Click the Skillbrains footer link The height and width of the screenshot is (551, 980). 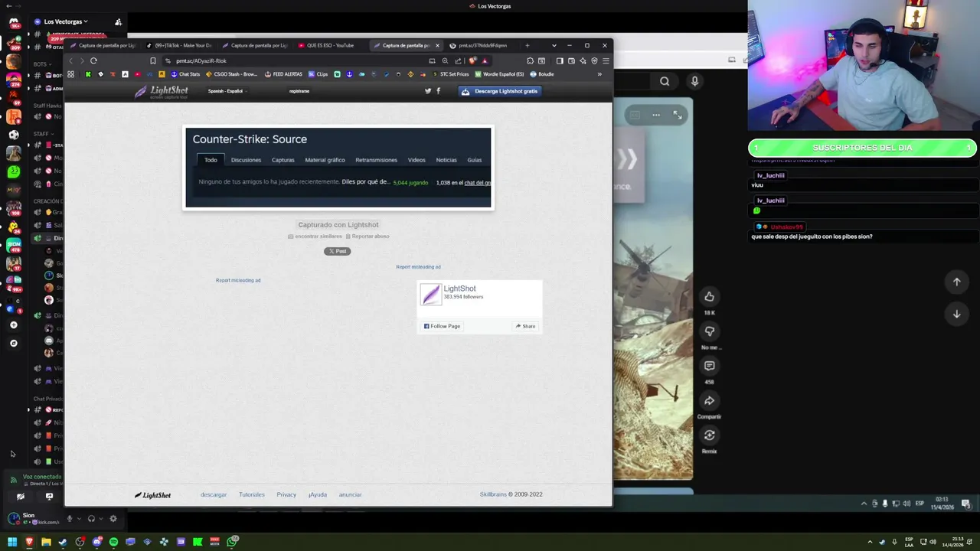tap(493, 494)
